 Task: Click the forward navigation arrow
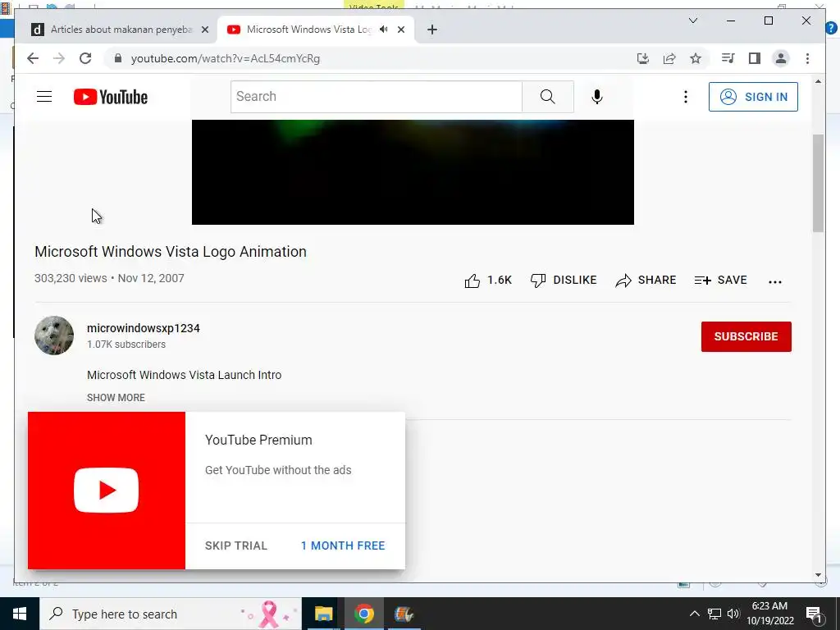59,58
